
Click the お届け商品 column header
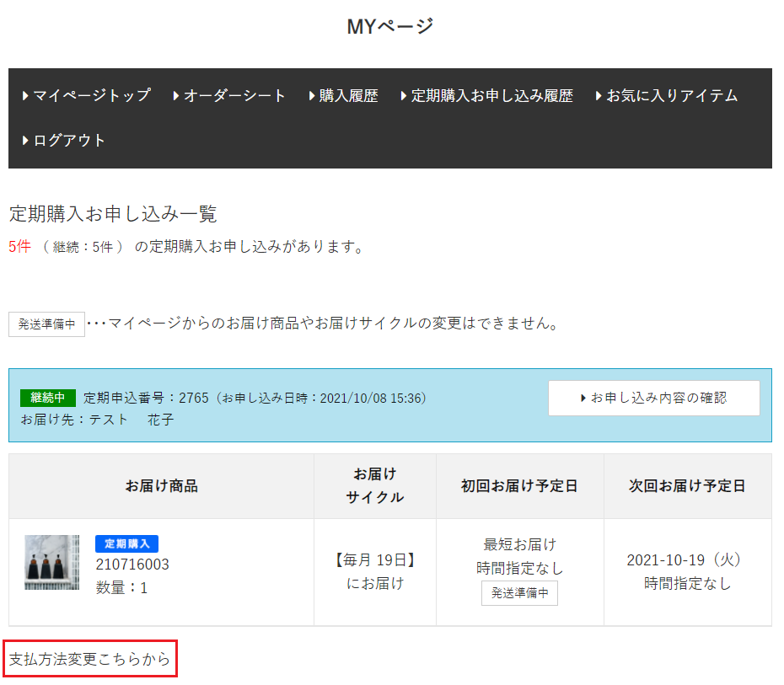(161, 486)
